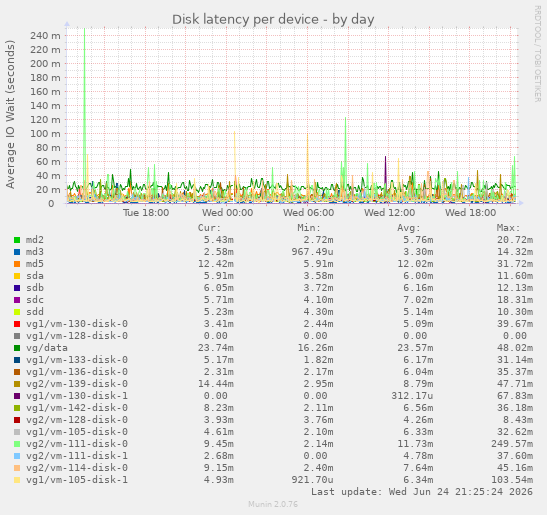Viewport: 547px width, 515px height.
Task: Click the vg2/vm-111-disk-1 light blue swatch
Action: pyautogui.click(x=17, y=456)
